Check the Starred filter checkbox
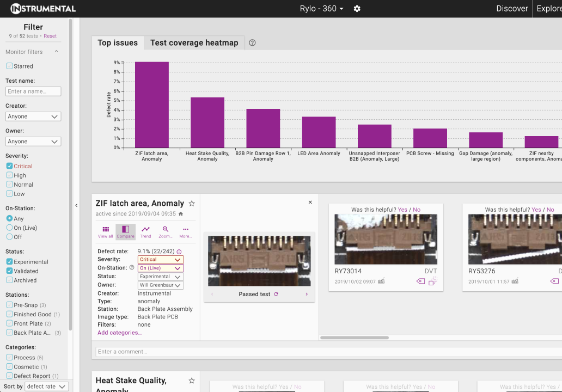This screenshot has width=562, height=392. pos(9,66)
